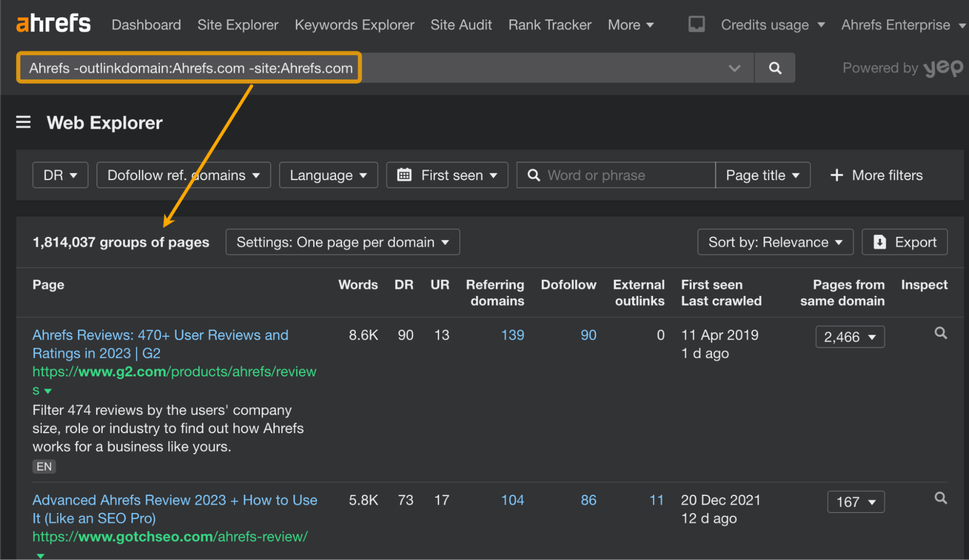The height and width of the screenshot is (560, 969).
Task: Click the search magnifier icon
Action: pyautogui.click(x=775, y=67)
